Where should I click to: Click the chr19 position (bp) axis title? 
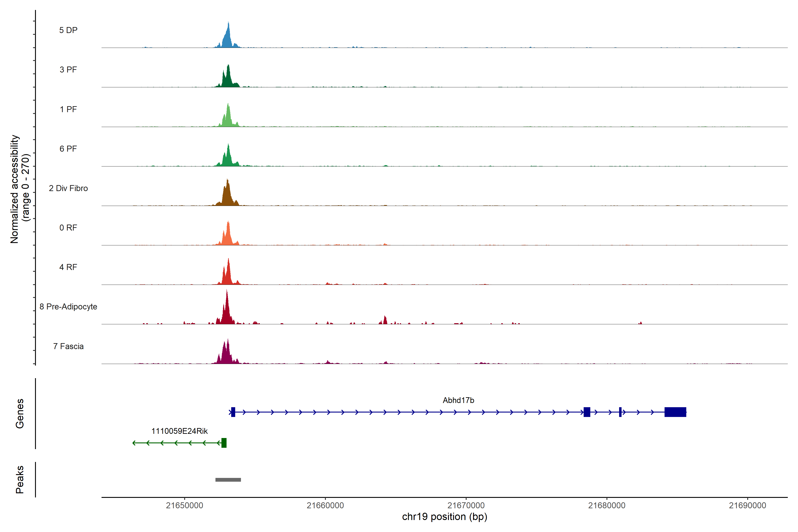(x=444, y=517)
